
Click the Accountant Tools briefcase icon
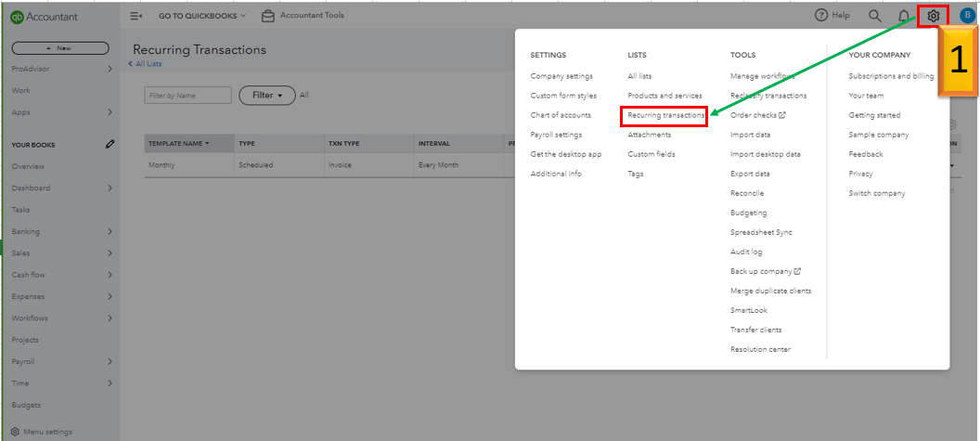pyautogui.click(x=268, y=16)
